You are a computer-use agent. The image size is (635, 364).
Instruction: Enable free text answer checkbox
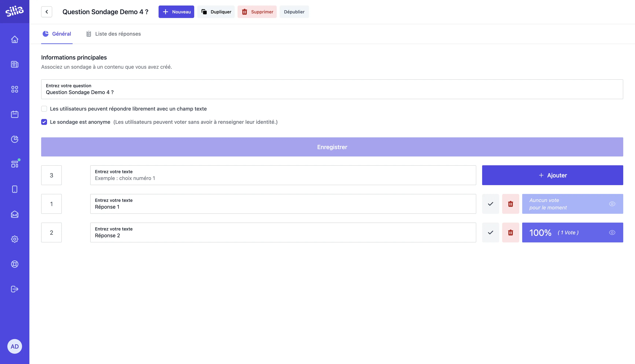click(44, 109)
